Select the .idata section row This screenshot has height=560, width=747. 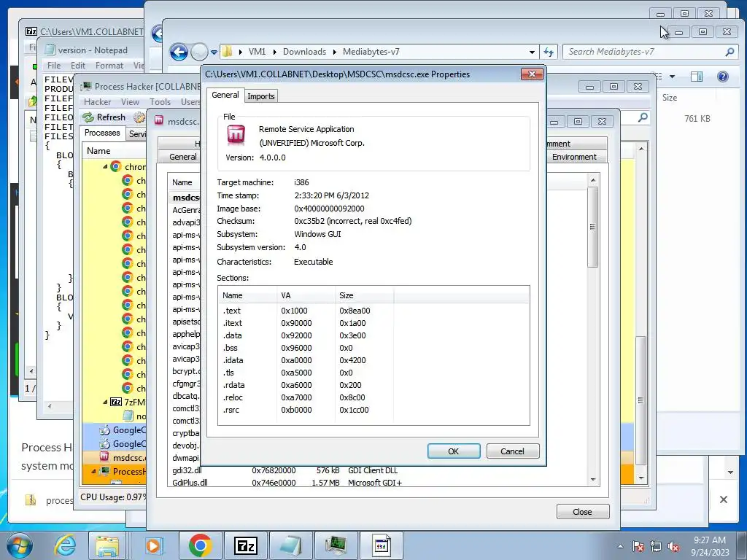tap(373, 360)
